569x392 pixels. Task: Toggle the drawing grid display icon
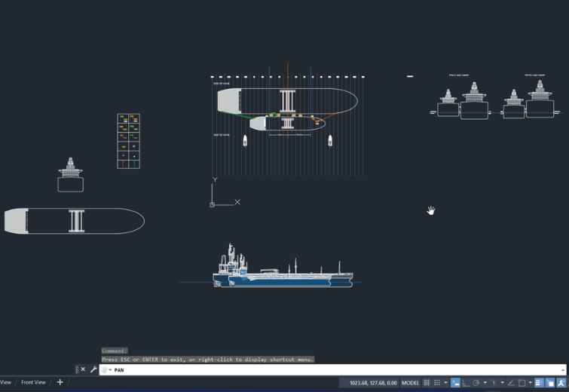click(x=427, y=383)
